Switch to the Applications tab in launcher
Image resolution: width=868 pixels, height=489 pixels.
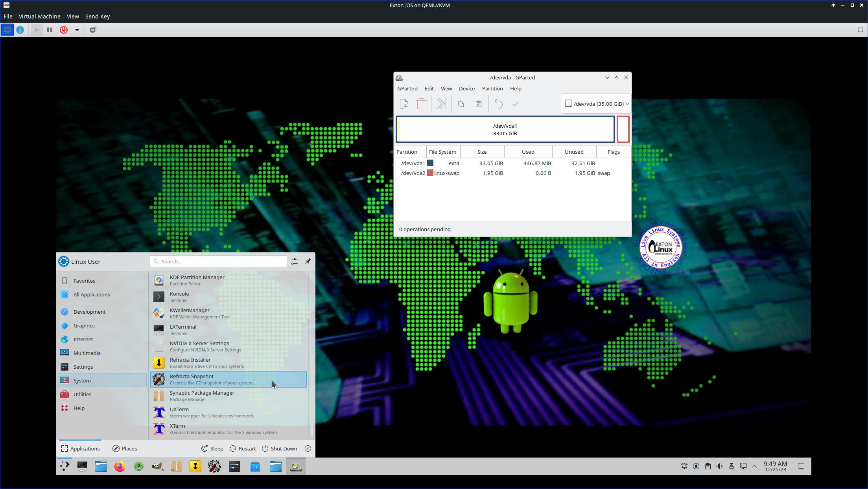tap(80, 449)
